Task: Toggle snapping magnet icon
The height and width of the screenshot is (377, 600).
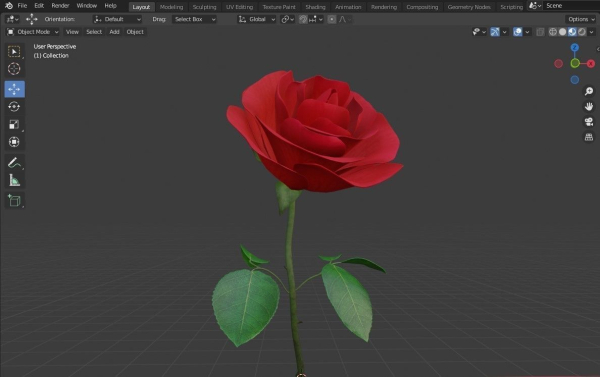Action: click(x=303, y=19)
